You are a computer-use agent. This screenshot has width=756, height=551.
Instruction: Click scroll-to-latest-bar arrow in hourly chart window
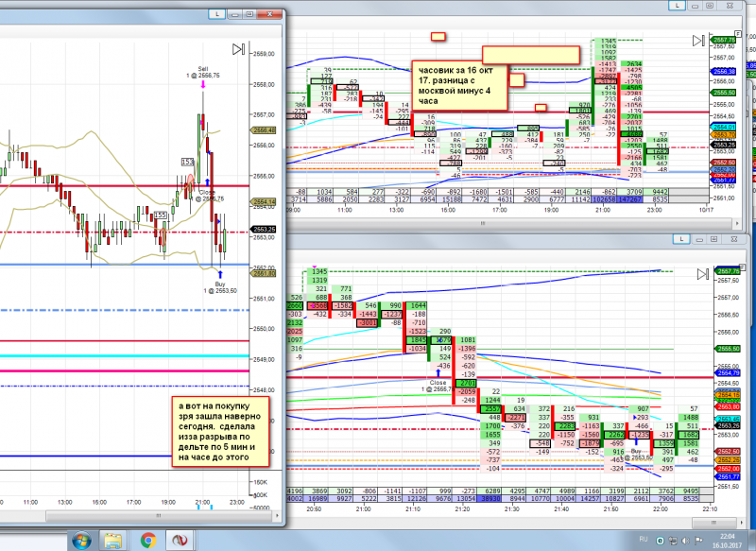[698, 41]
